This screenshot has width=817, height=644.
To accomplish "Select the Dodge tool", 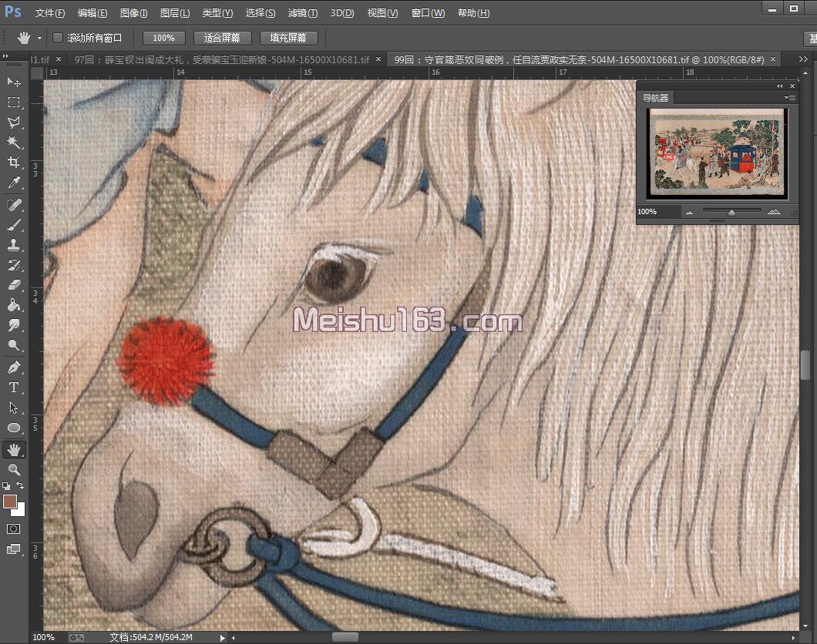I will 14,345.
